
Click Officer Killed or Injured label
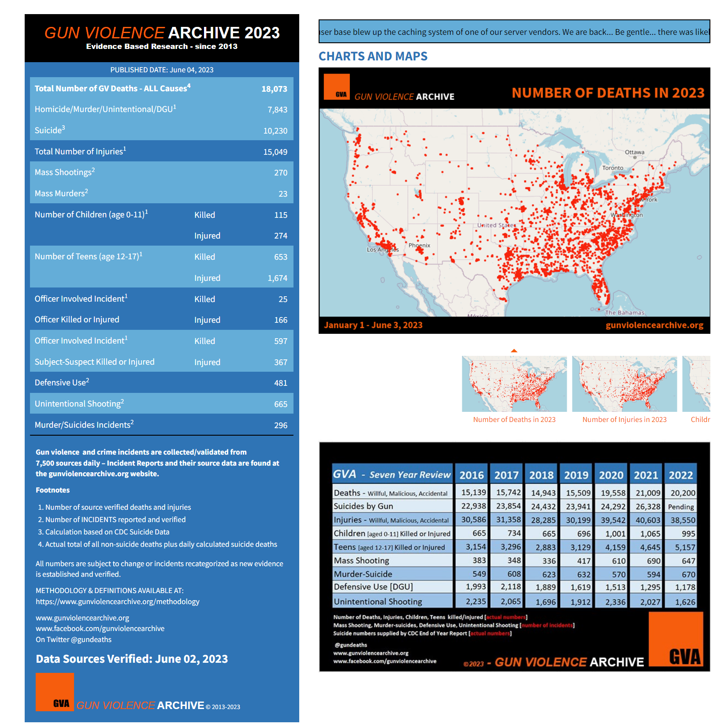pyautogui.click(x=77, y=319)
